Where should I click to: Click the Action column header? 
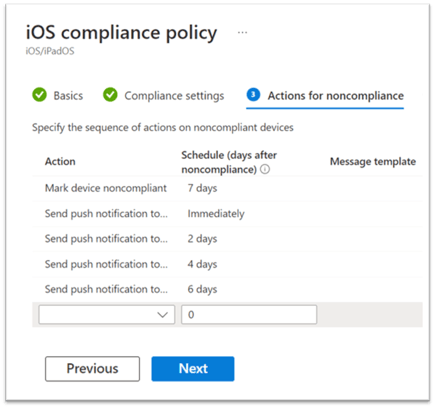(60, 162)
